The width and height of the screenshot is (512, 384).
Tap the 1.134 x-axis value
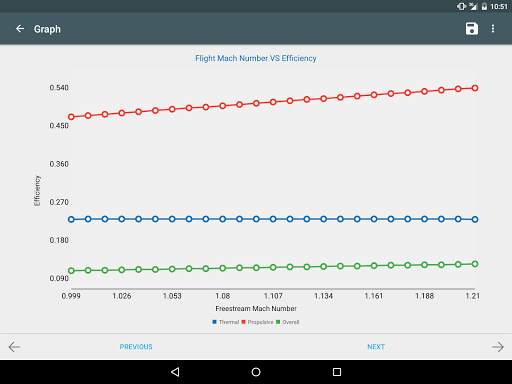(323, 296)
